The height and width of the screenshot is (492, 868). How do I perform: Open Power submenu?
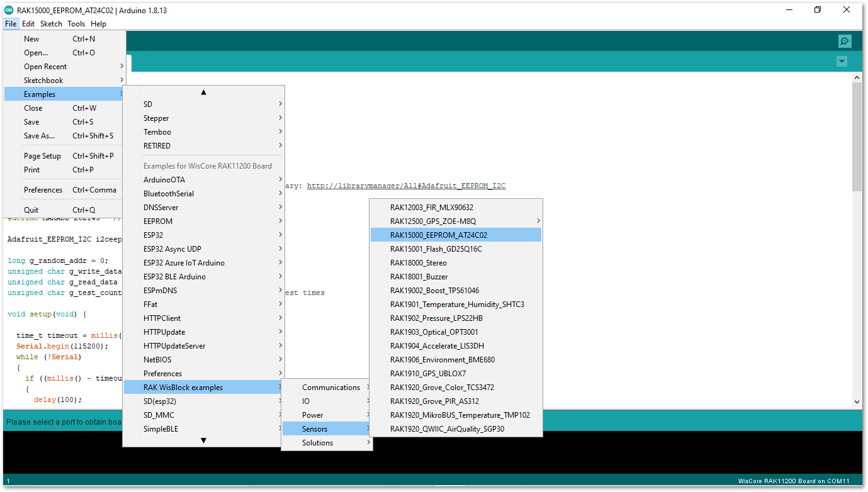[327, 415]
